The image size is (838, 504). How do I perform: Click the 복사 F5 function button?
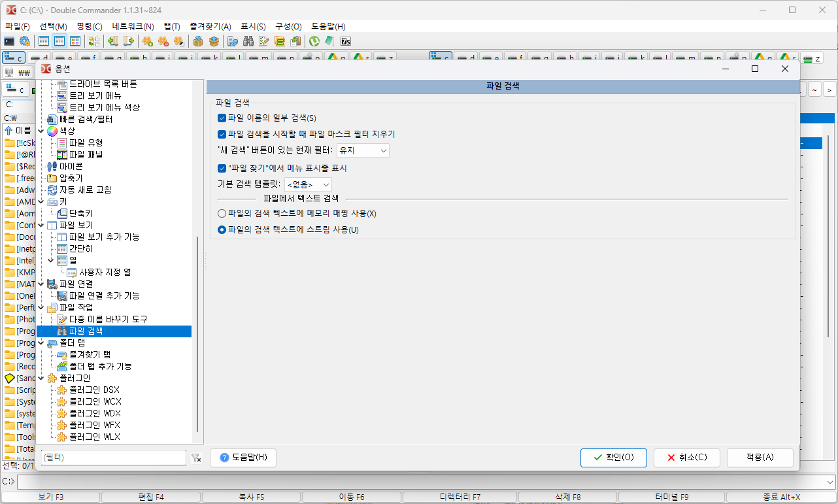tap(252, 497)
